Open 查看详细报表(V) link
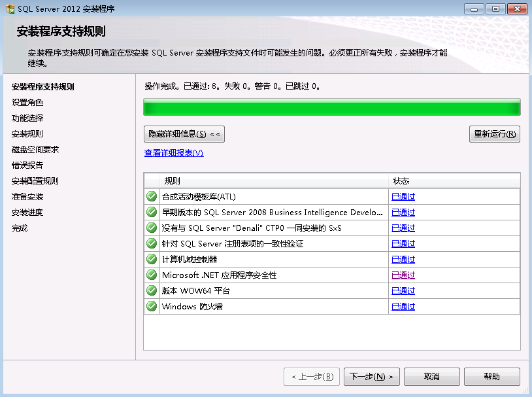 pos(174,153)
